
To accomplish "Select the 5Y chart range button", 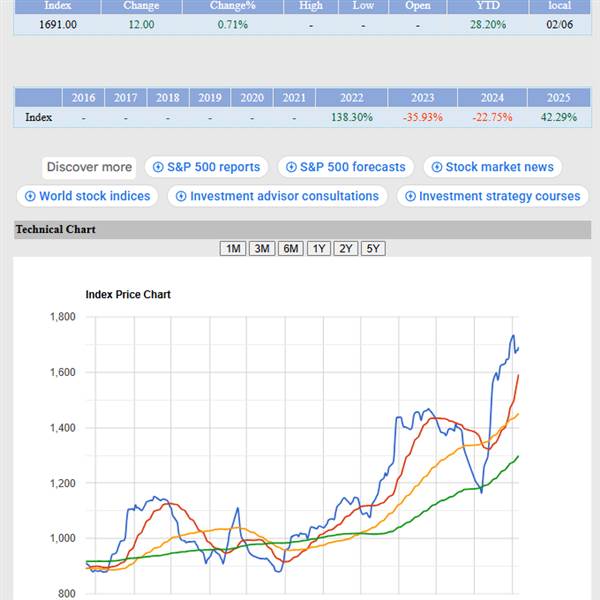I will point(373,249).
